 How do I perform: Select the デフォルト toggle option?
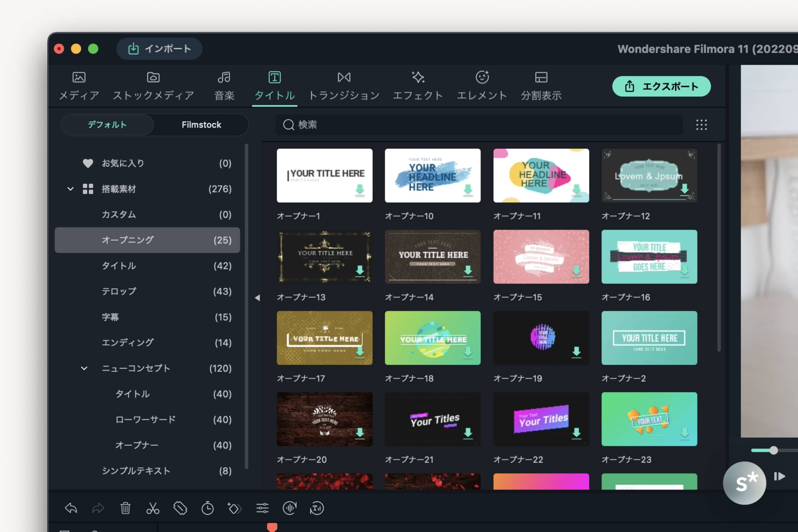click(107, 125)
